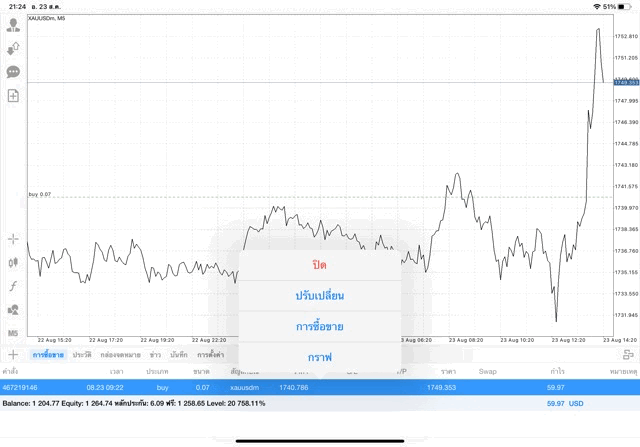Open the candlestick chart settings icon
The height and width of the screenshot is (447, 640).
click(13, 262)
